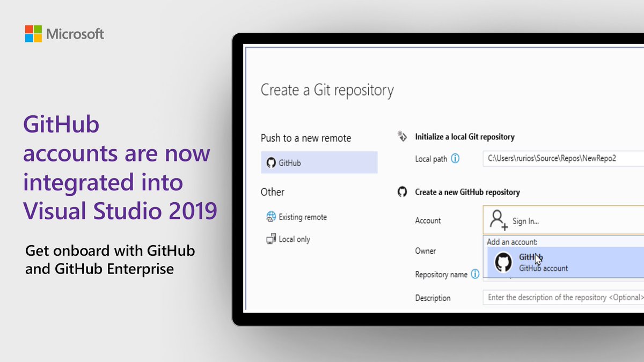Click the Local only computer icon
This screenshot has width=644, height=362.
coord(271,239)
